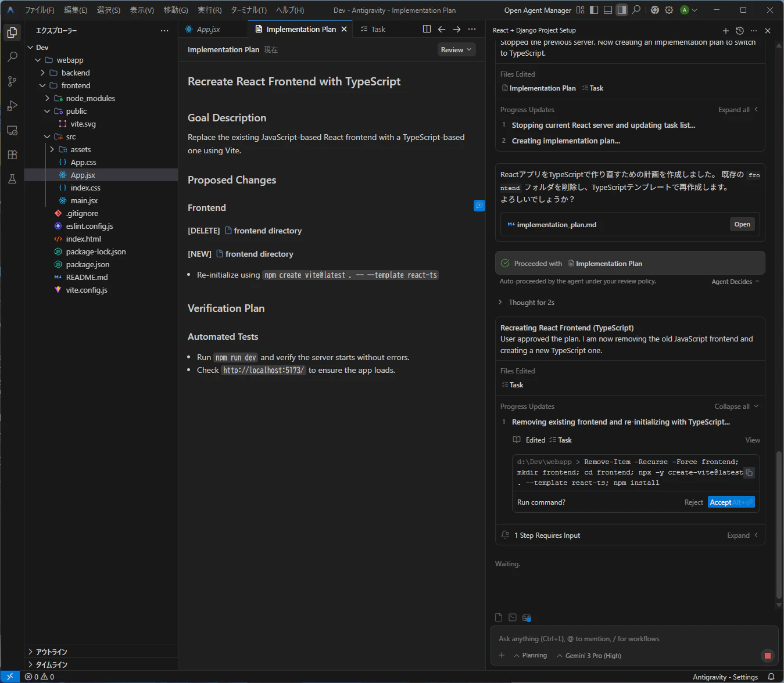Open the Extensions view
784x683 pixels.
(x=12, y=154)
